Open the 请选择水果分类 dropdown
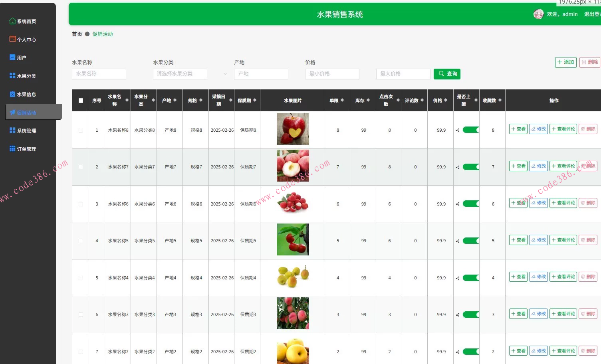 click(180, 74)
